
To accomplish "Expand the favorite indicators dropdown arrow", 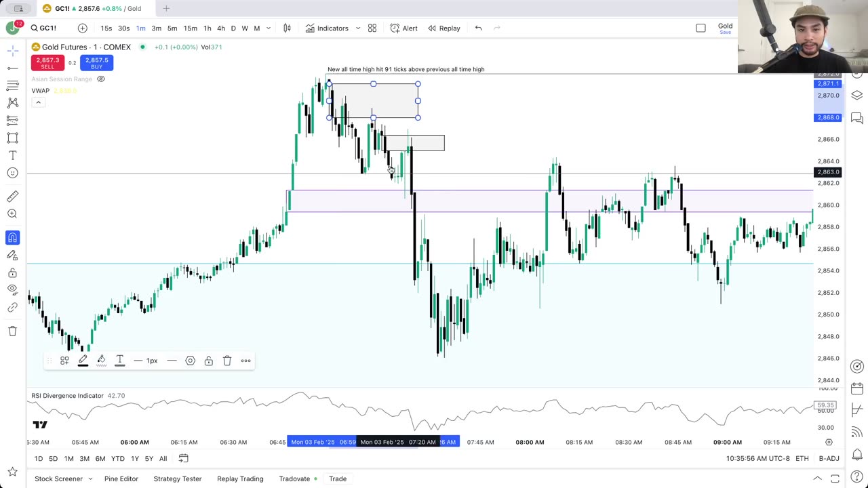I will (358, 28).
